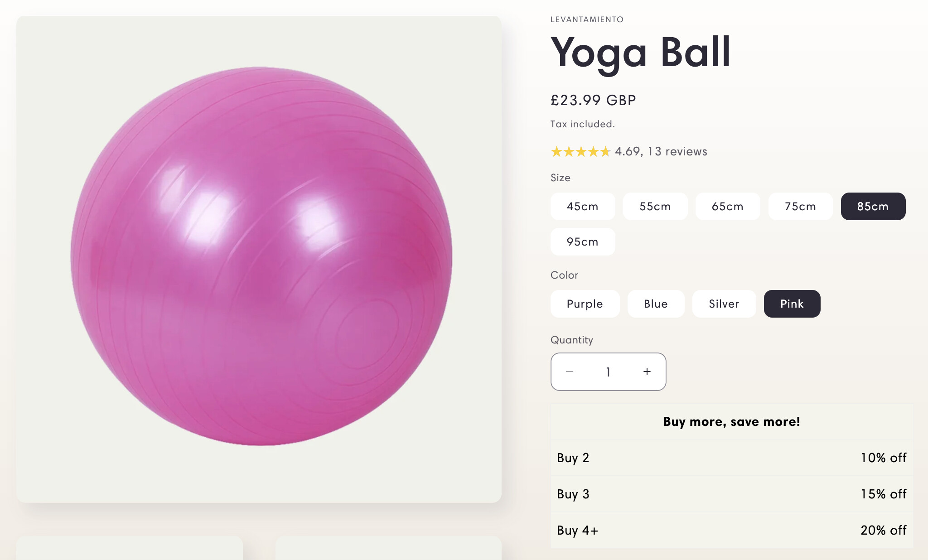Choose the 95cm size option

pos(582,242)
